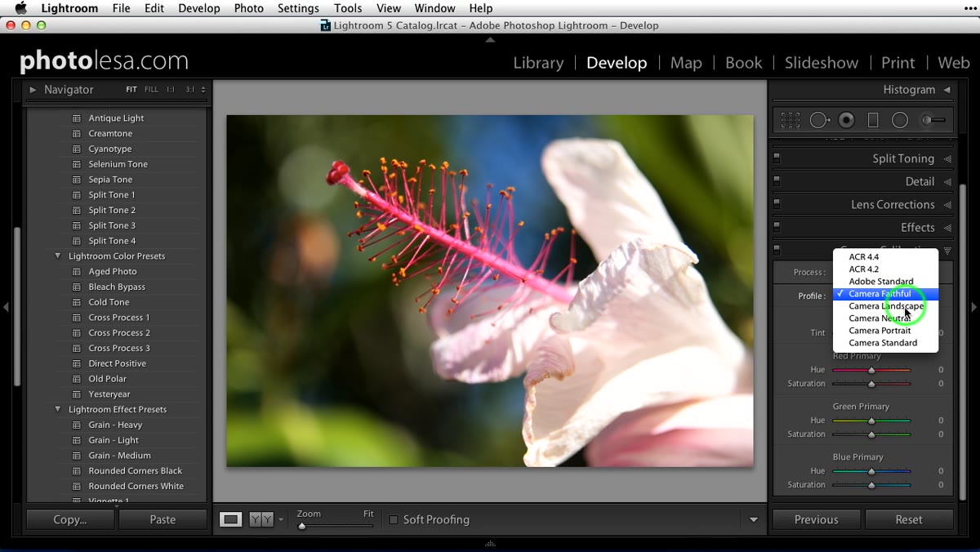Viewport: 980px width, 552px height.
Task: Expand the Navigator panel triangle
Action: 33,90
